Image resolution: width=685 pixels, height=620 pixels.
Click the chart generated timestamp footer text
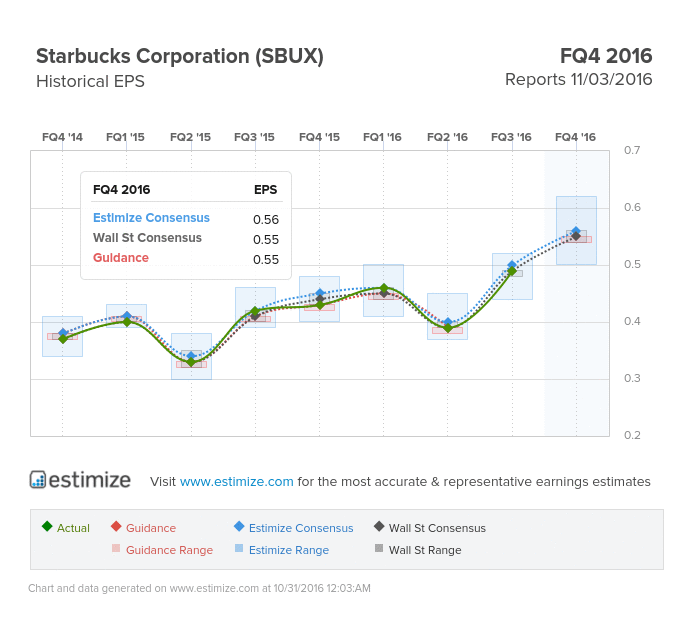[x=199, y=589]
